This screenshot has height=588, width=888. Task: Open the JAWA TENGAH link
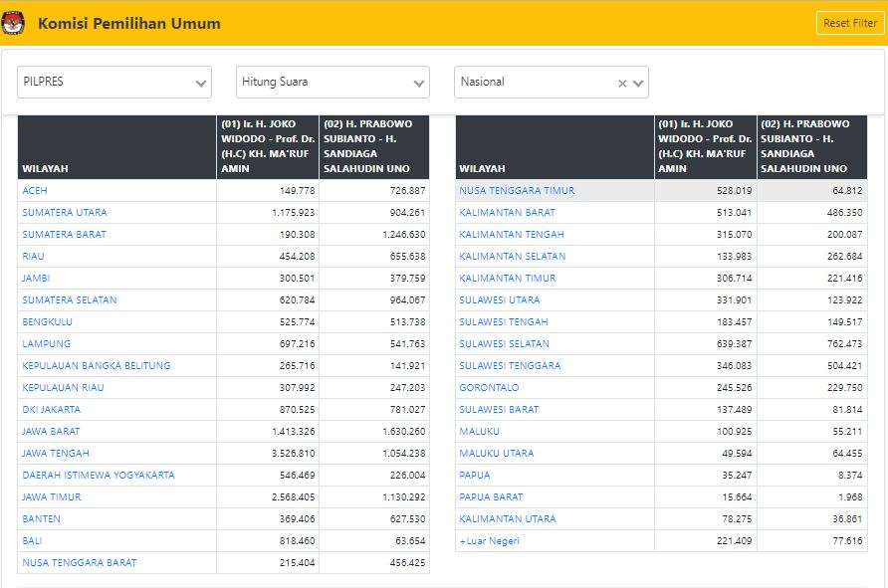click(x=56, y=454)
